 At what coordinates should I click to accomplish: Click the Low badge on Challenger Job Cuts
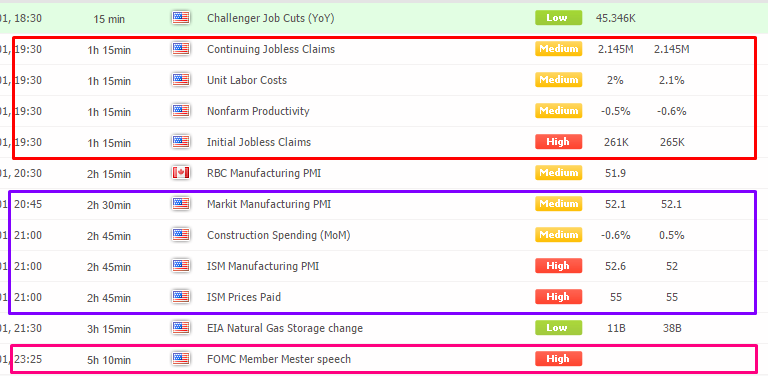click(x=558, y=18)
